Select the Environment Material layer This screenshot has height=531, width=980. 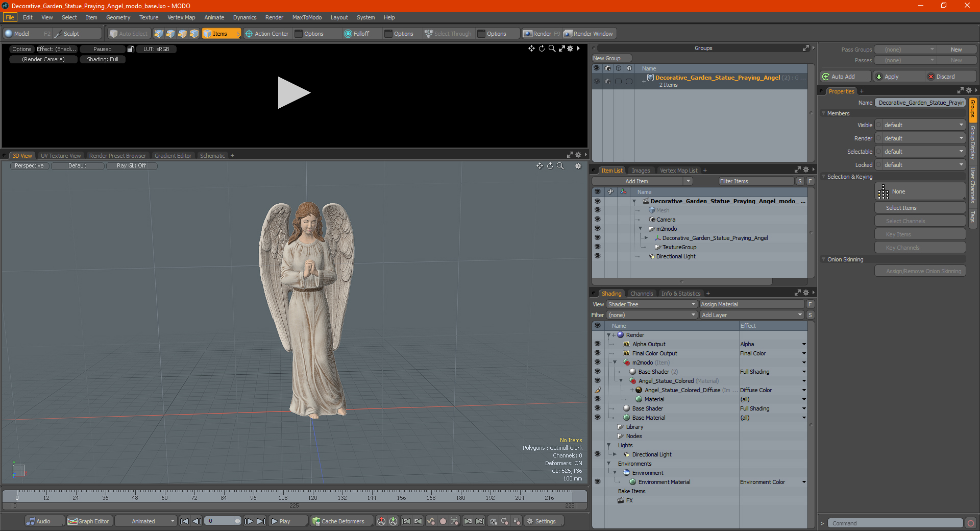(664, 482)
